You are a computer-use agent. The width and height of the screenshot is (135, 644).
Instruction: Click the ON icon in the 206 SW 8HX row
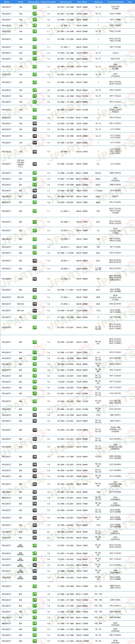tap(35, 304)
